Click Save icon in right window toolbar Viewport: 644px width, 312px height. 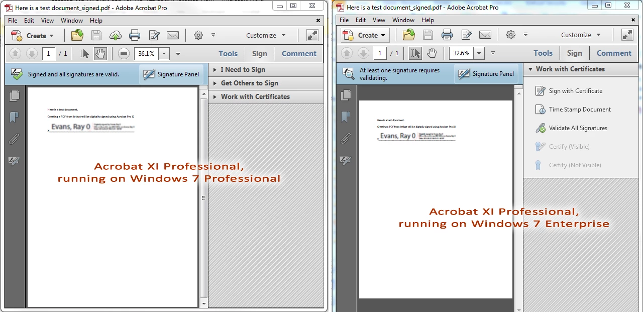(428, 35)
